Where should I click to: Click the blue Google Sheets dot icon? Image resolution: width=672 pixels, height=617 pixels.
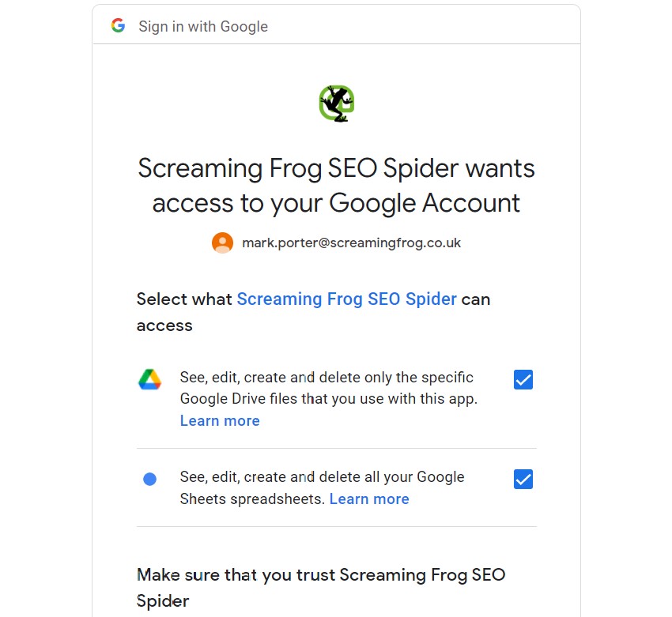(x=149, y=479)
